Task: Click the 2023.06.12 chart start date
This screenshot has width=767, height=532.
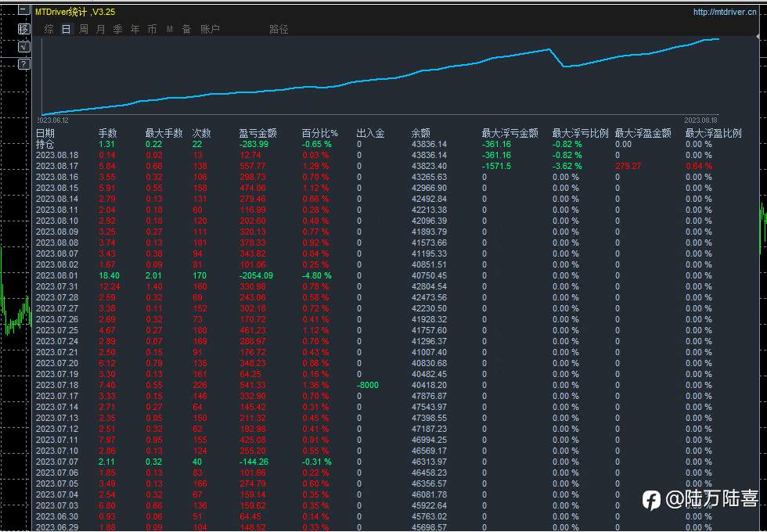Action: (53, 120)
